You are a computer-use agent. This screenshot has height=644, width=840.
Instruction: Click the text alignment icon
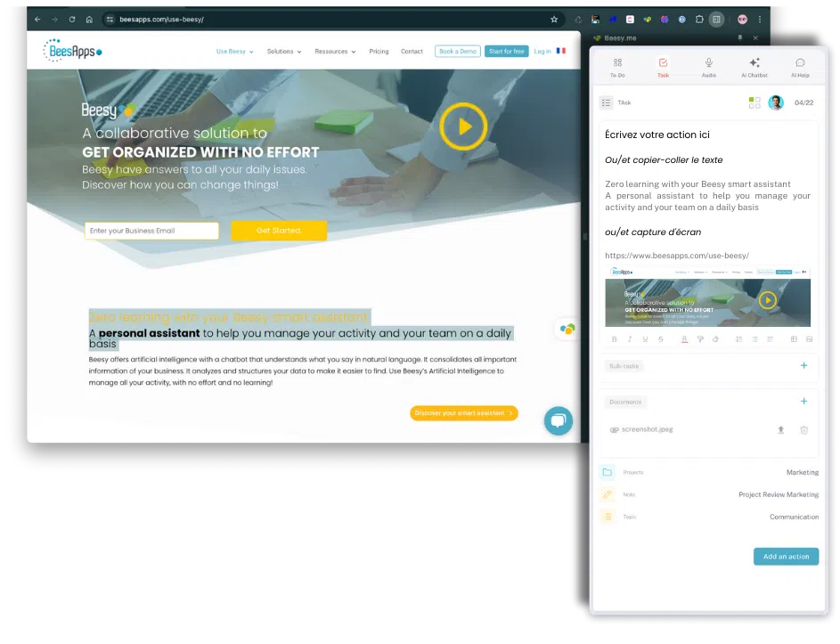(770, 339)
